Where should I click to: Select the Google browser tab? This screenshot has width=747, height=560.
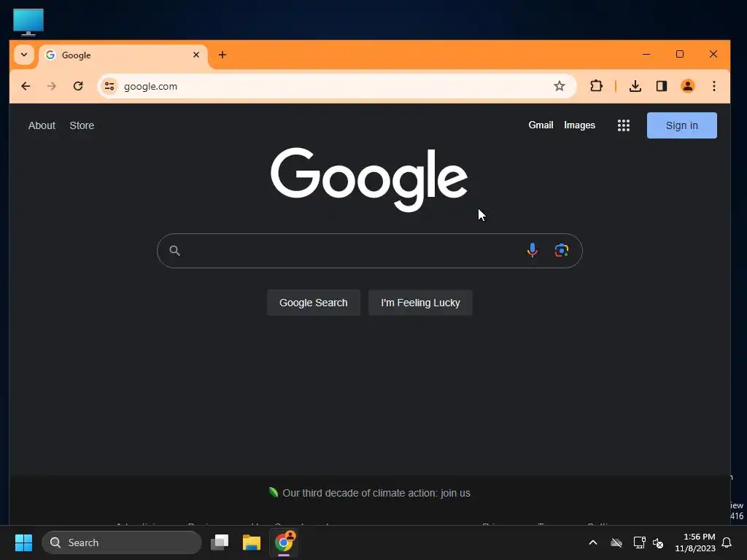123,55
